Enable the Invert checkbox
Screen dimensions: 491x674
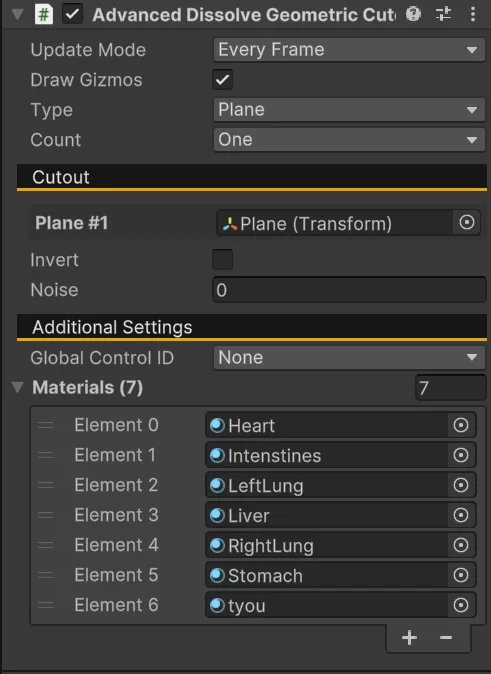coord(222,260)
